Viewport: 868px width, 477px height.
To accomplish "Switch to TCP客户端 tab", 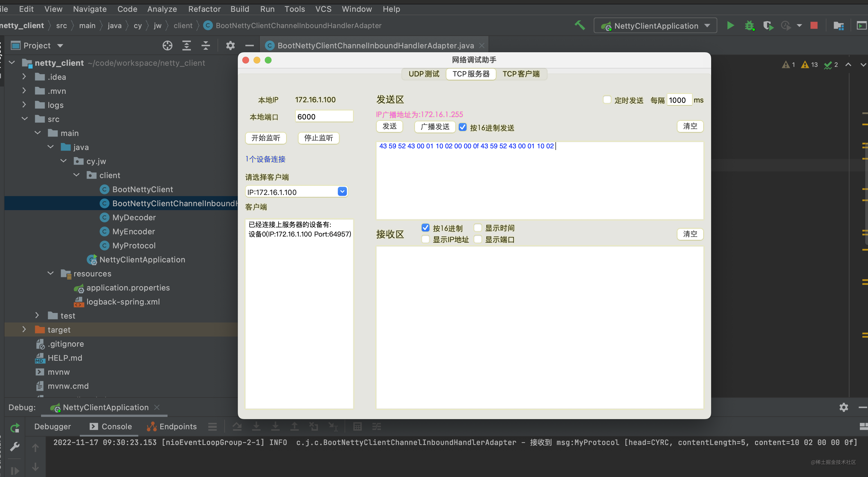I will click(521, 74).
